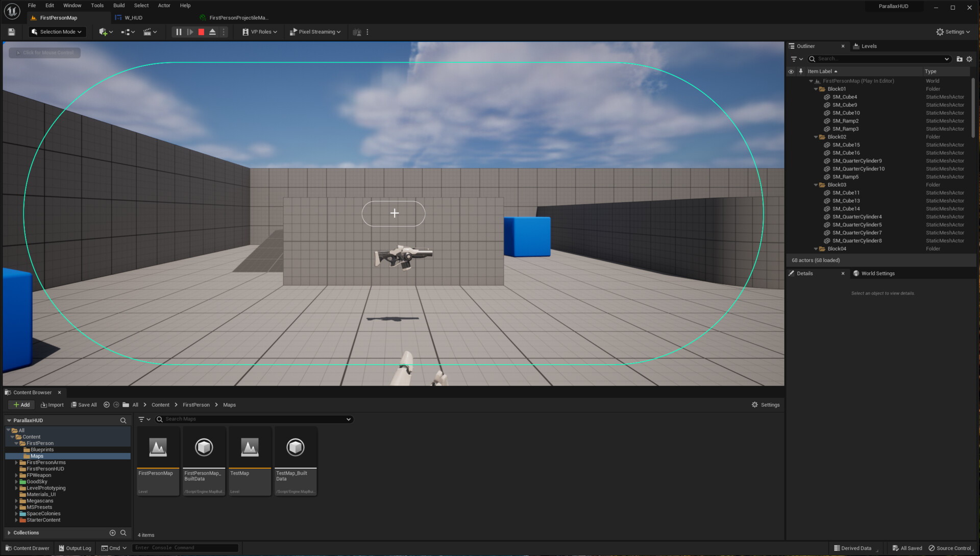Click the Import button in Content Browser

coord(52,404)
